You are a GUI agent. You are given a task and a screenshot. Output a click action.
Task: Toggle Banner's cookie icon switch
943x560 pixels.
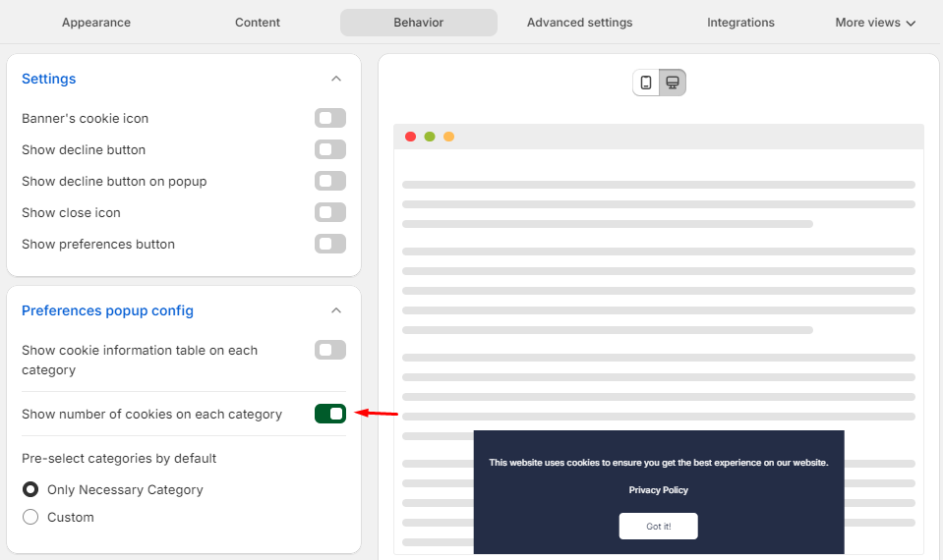tap(330, 119)
